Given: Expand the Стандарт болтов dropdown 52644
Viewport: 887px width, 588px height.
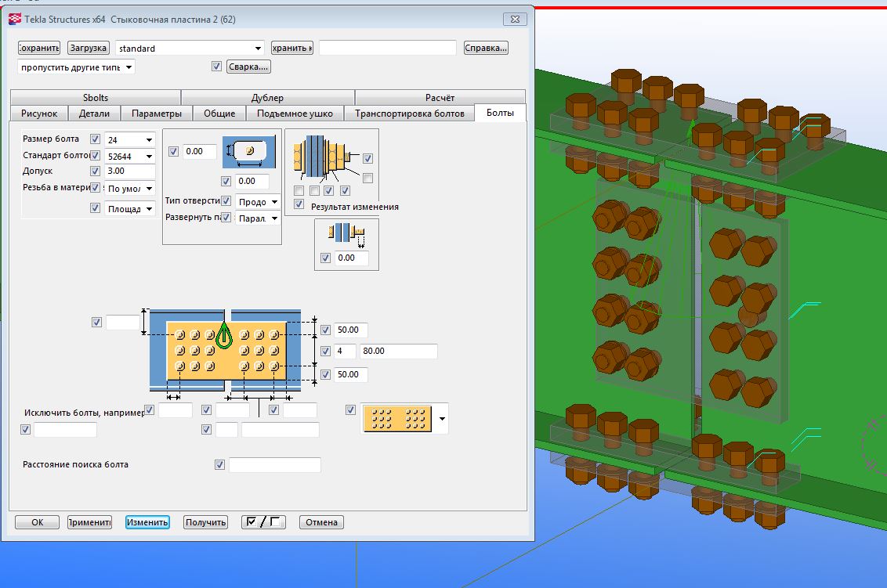Looking at the screenshot, I should coord(130,156).
